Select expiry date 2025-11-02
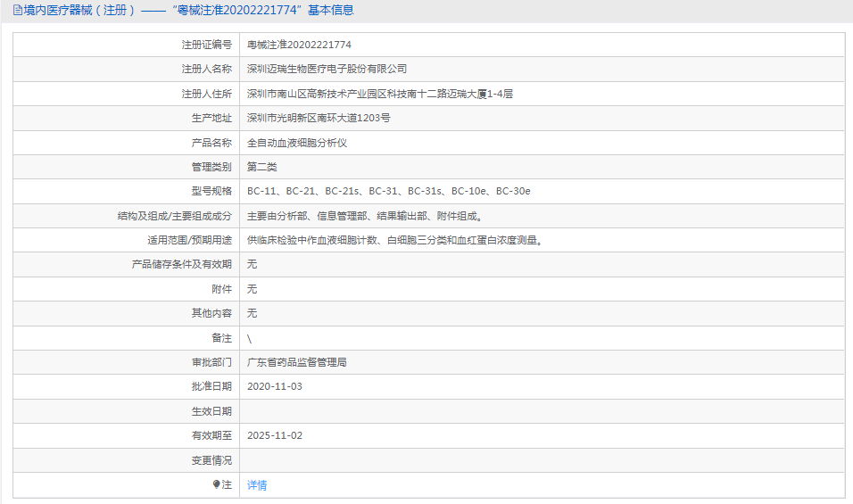 (275, 435)
